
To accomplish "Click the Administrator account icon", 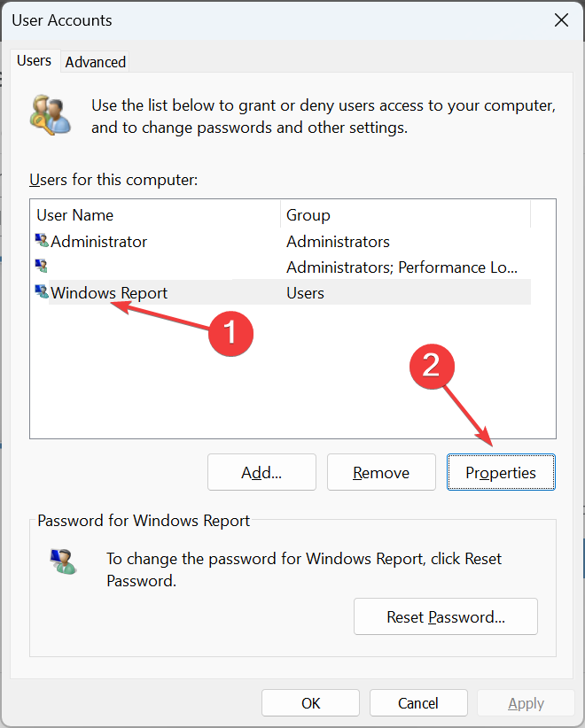I will (x=42, y=241).
